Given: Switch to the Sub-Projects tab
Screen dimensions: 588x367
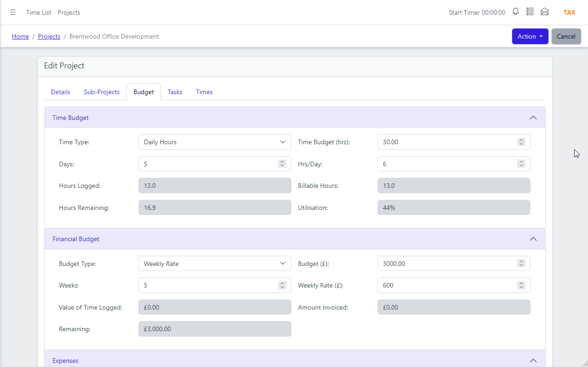Looking at the screenshot, I should (x=102, y=92).
